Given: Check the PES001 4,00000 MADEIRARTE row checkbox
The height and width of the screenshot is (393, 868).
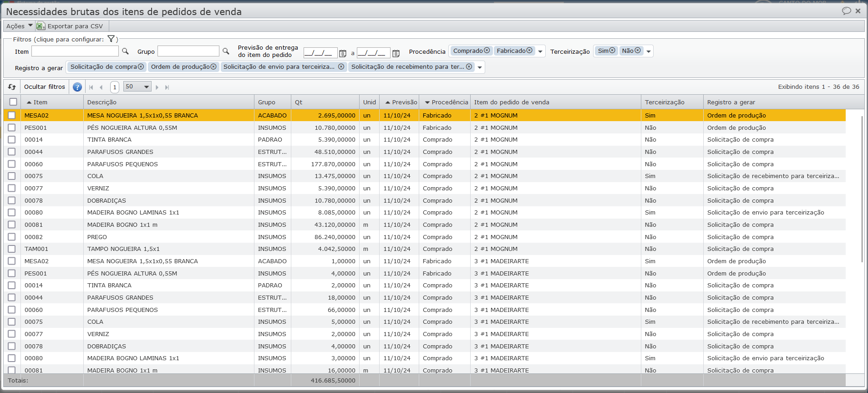Looking at the screenshot, I should [x=12, y=273].
